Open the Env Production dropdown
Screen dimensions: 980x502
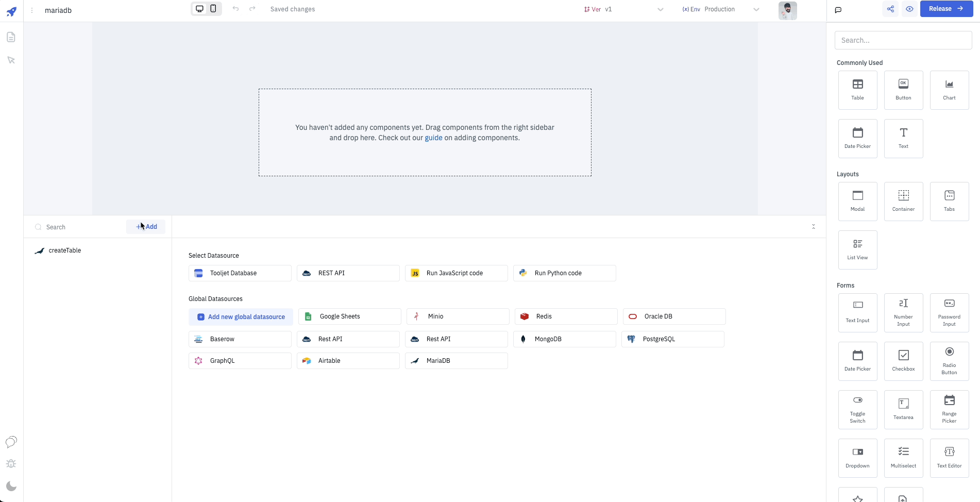[720, 9]
